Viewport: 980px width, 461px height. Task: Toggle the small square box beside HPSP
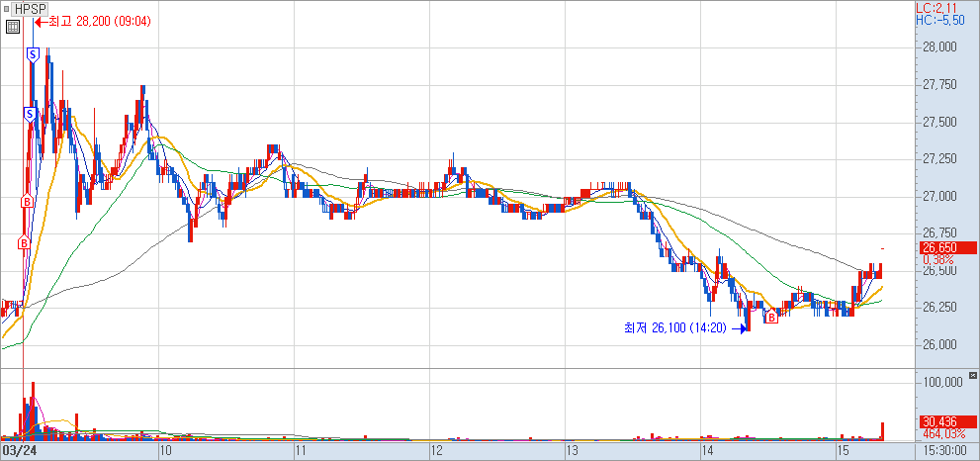click(x=6, y=9)
